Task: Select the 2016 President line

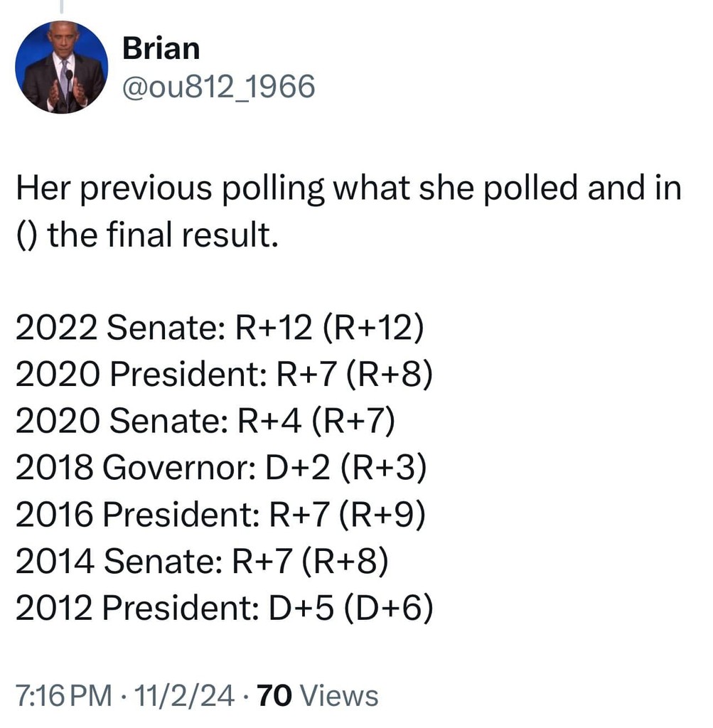Action: pos(220,515)
